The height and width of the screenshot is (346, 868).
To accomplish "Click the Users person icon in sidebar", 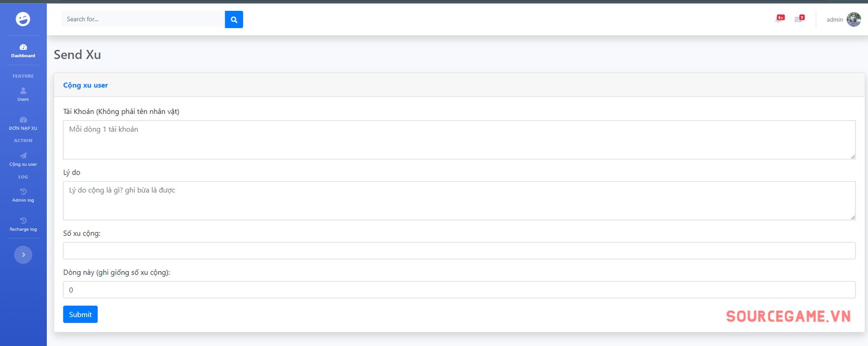I will 23,91.
